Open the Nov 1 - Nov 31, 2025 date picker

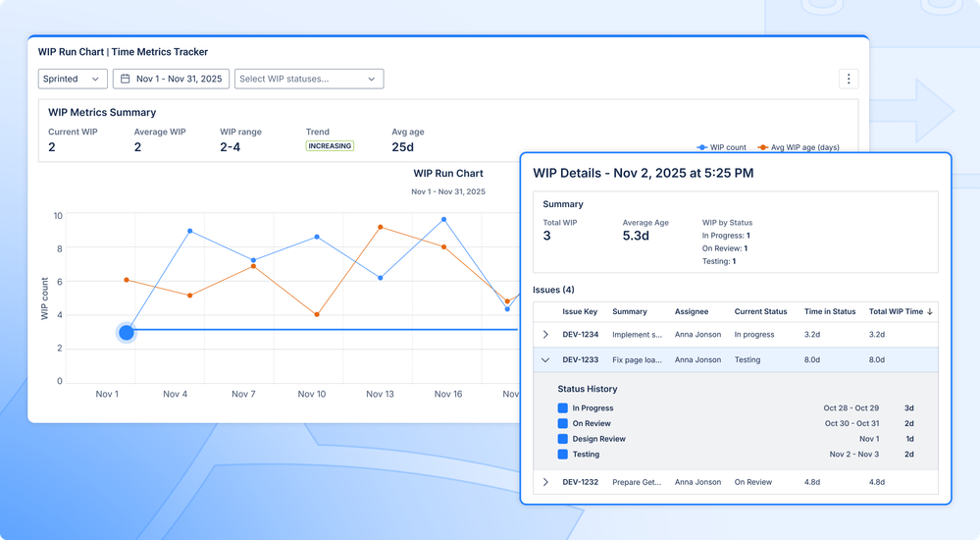171,79
